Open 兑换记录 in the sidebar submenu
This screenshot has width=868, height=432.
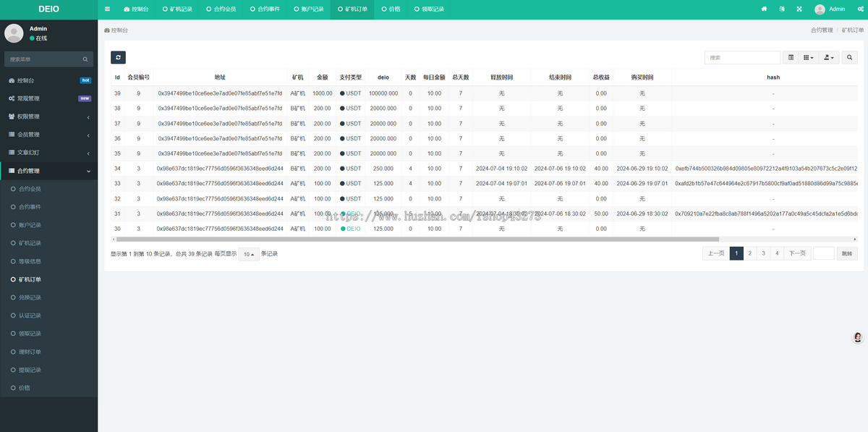48,297
